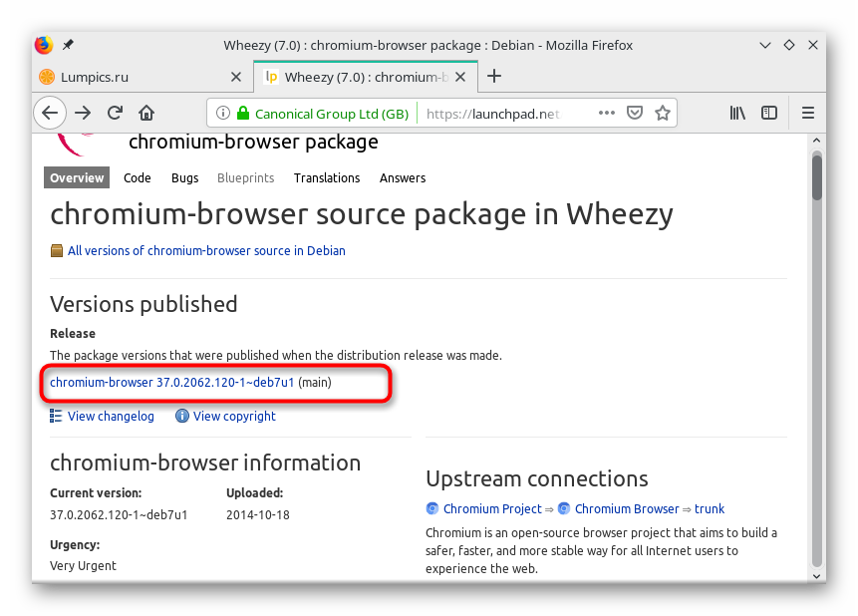Open page actions three-dot menu
Screen dimensions: 858x616
[606, 113]
